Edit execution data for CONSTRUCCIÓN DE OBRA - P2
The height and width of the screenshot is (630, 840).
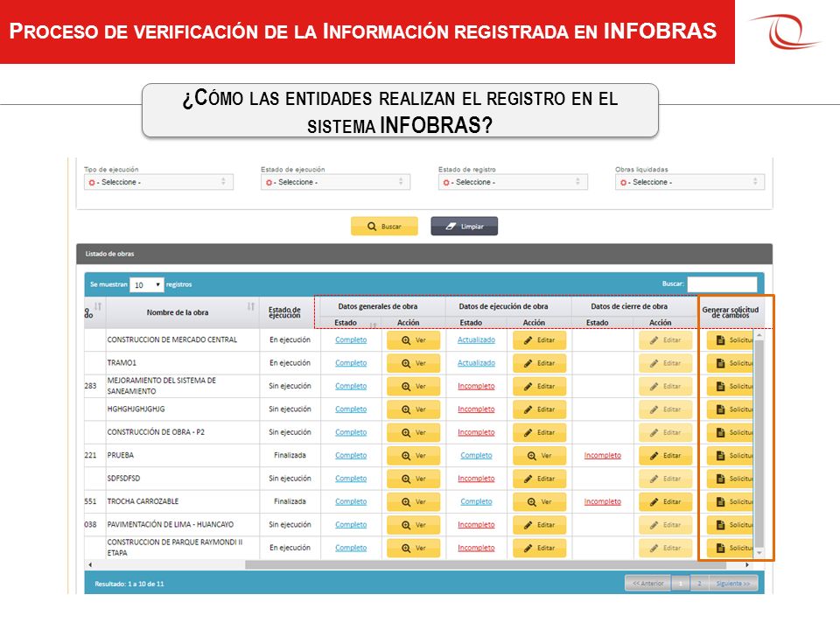point(539,432)
